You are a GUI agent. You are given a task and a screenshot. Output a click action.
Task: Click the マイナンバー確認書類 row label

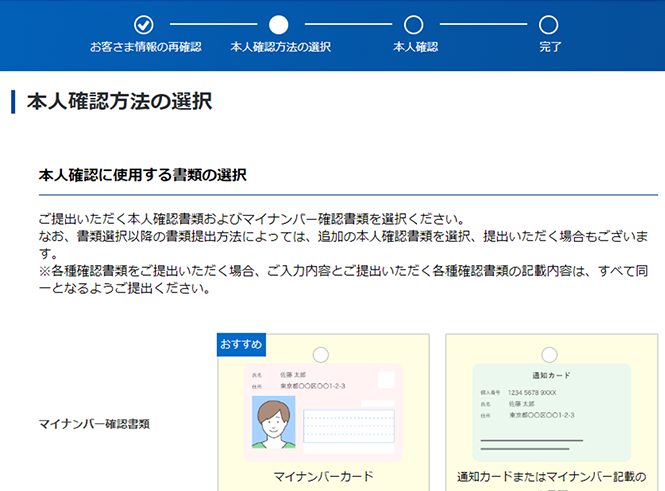click(94, 424)
